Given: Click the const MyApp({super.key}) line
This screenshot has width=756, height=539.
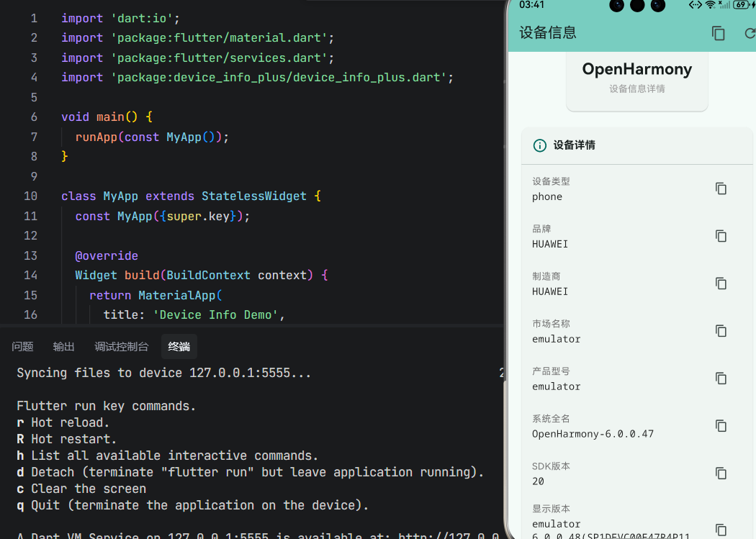Looking at the screenshot, I should (163, 217).
